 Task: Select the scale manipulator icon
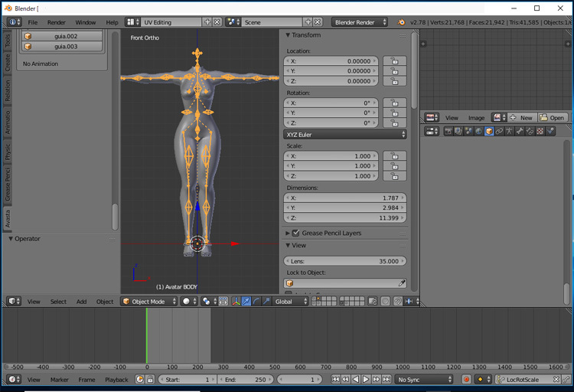(266, 301)
